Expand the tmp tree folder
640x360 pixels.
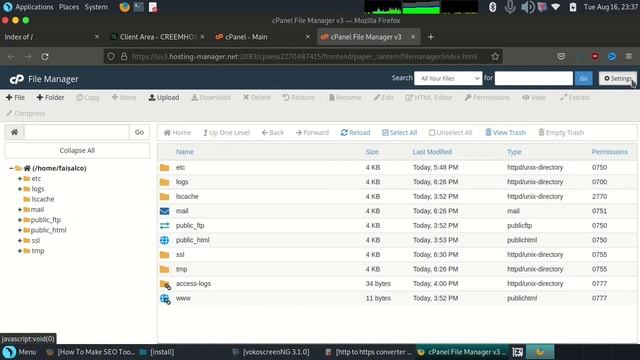coord(20,251)
